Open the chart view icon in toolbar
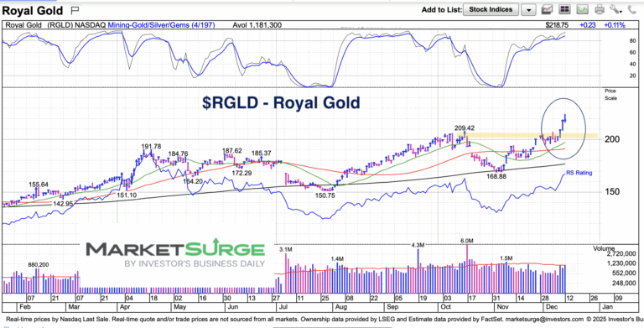The image size is (644, 328). pos(547,9)
